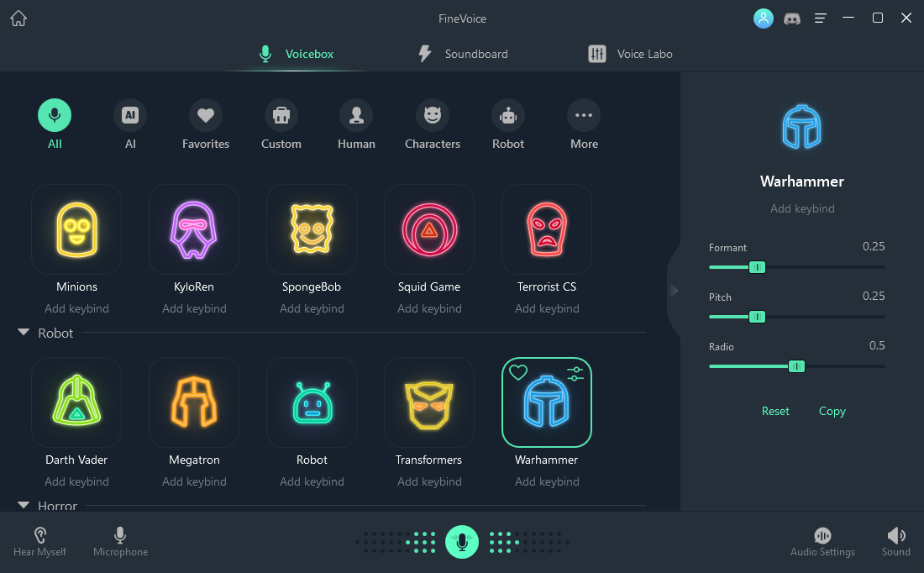924x573 pixels.
Task: Add keybind for Darth Vader
Action: point(76,481)
